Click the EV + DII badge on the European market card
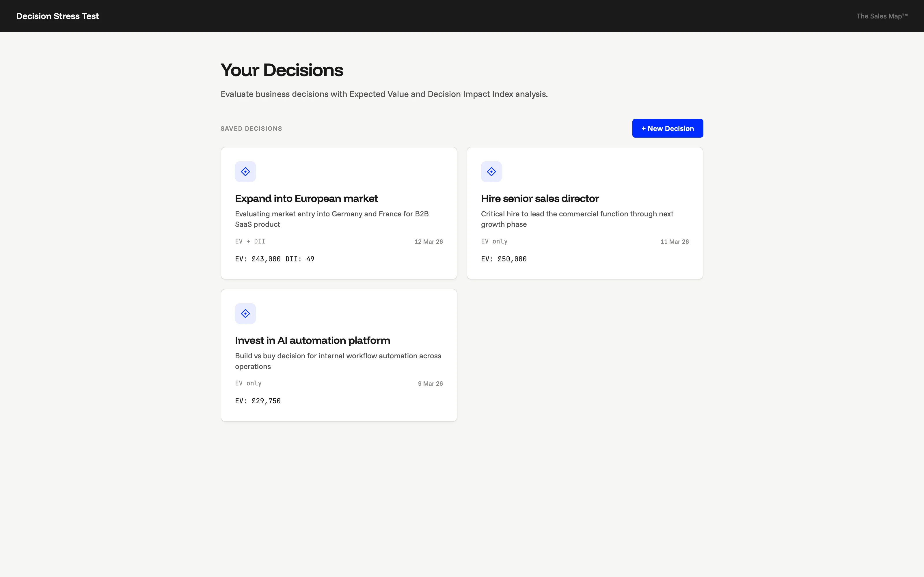 tap(250, 241)
